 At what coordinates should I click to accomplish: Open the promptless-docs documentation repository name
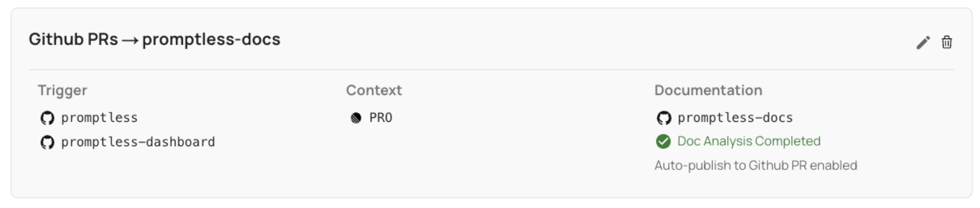[735, 118]
